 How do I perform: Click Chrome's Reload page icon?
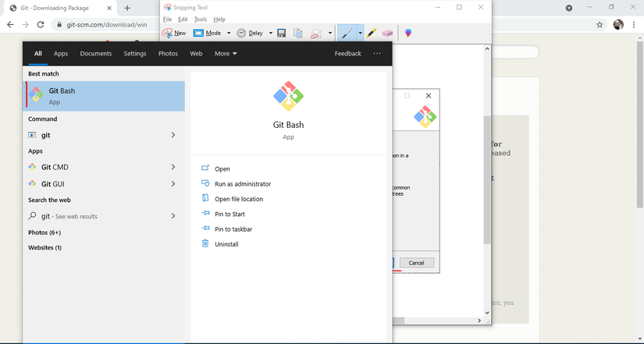[x=41, y=25]
